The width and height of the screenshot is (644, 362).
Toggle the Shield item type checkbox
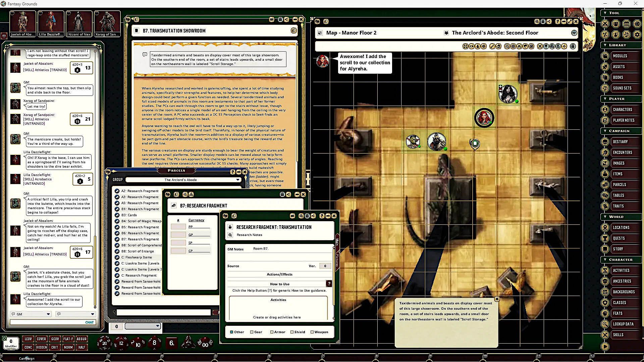click(x=292, y=332)
